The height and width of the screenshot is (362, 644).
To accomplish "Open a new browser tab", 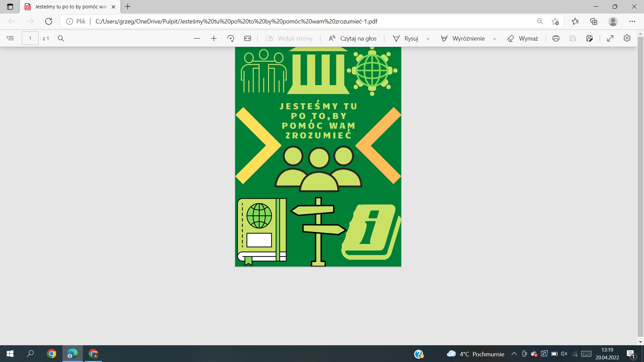I will point(128,7).
